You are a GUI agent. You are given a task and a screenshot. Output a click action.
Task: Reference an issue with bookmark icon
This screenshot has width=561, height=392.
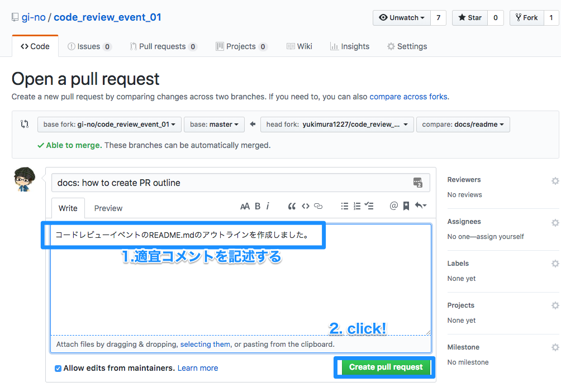pyautogui.click(x=406, y=206)
